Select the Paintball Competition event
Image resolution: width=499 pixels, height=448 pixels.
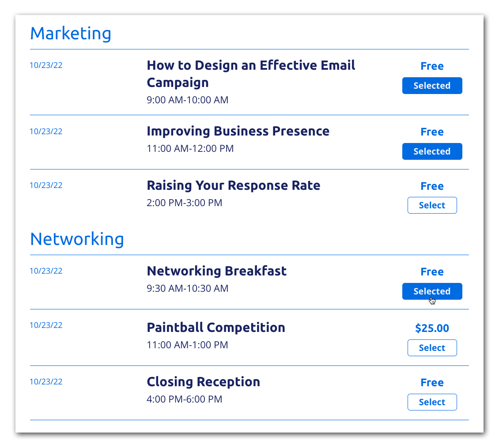(432, 348)
